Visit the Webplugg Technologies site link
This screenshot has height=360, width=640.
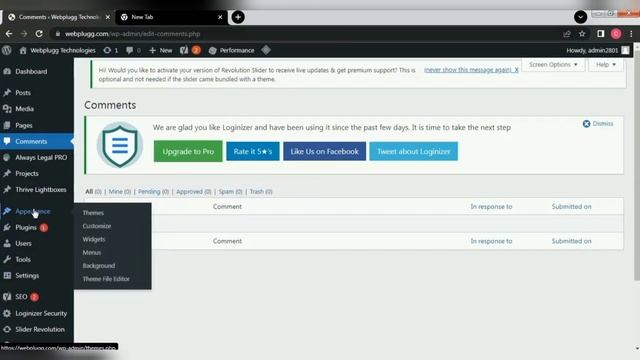click(x=57, y=50)
